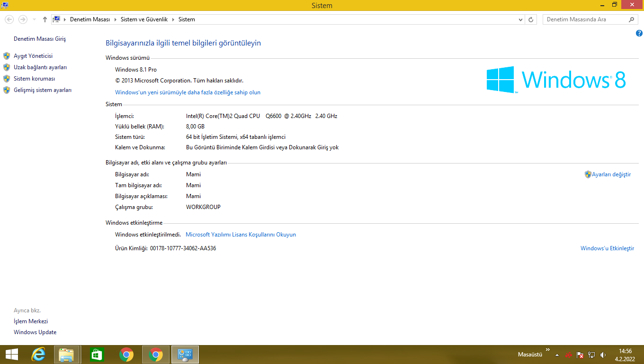Screen dimensions: 644x364
Task: Open Sistem koruması settings
Action: point(35,79)
